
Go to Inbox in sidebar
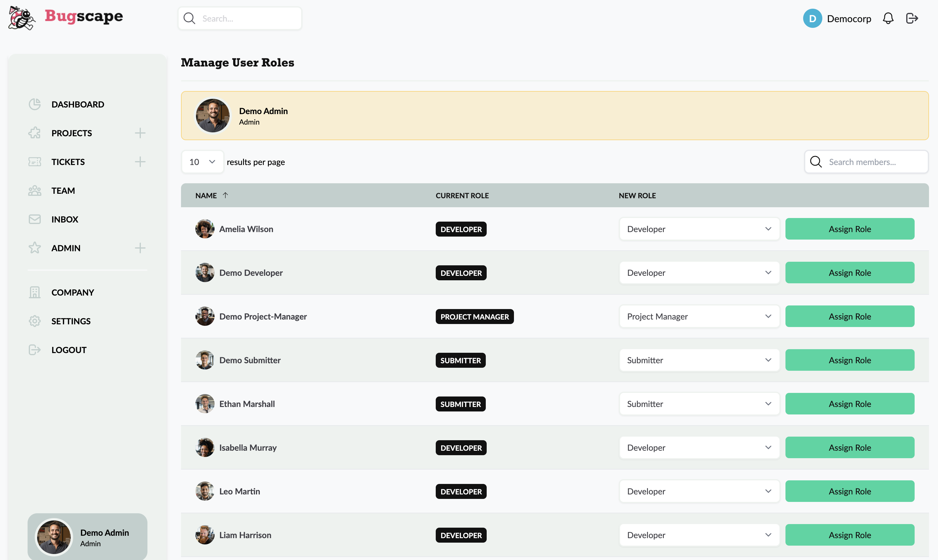(64, 219)
